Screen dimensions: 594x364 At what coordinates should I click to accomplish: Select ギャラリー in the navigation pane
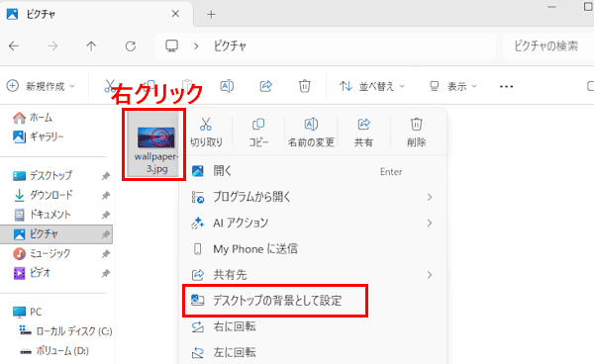(x=39, y=136)
